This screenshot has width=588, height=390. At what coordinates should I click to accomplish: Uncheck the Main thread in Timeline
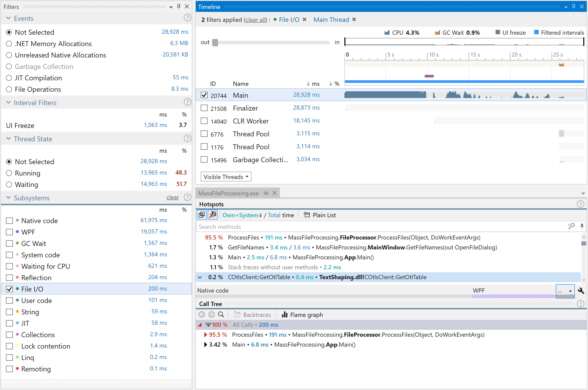pos(204,95)
